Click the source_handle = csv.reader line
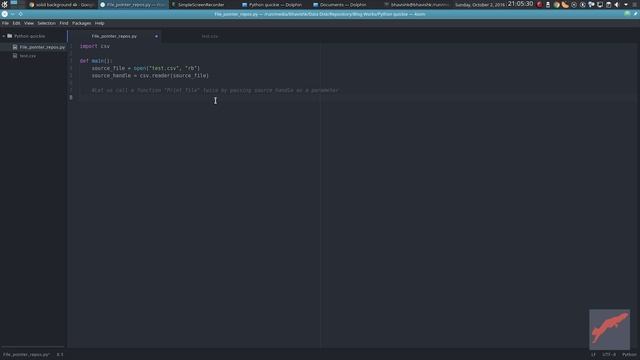 click(150, 76)
